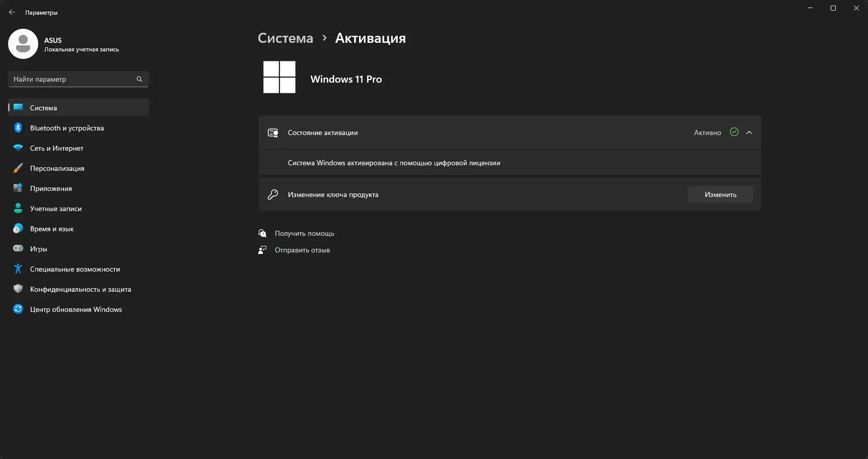The width and height of the screenshot is (868, 459).
Task: Click the Игры gamepad icon
Action: pos(18,249)
